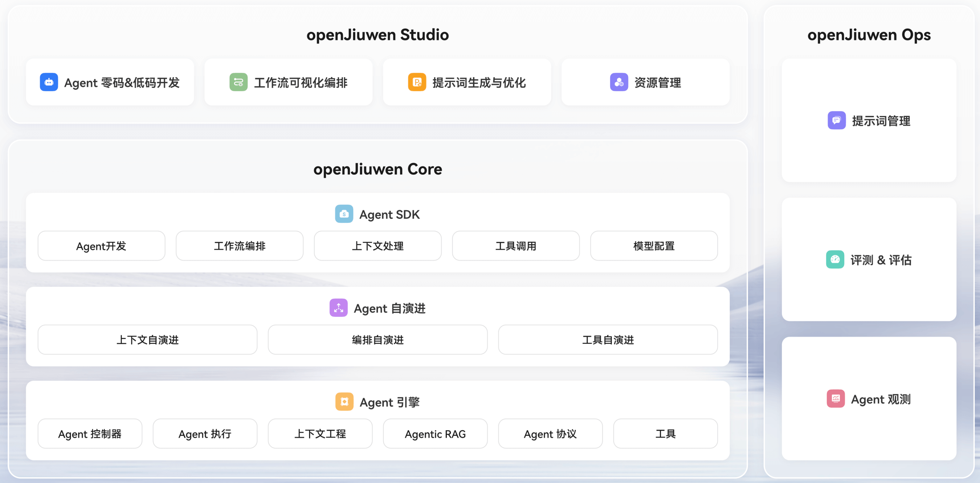Click the green workflow orchestration icon
The image size is (980, 483).
pos(239,82)
